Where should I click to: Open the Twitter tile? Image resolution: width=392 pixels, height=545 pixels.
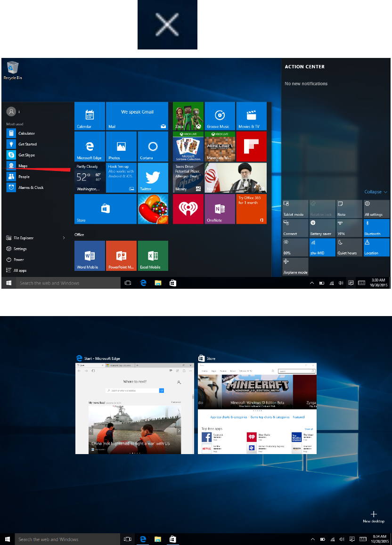coord(153,178)
